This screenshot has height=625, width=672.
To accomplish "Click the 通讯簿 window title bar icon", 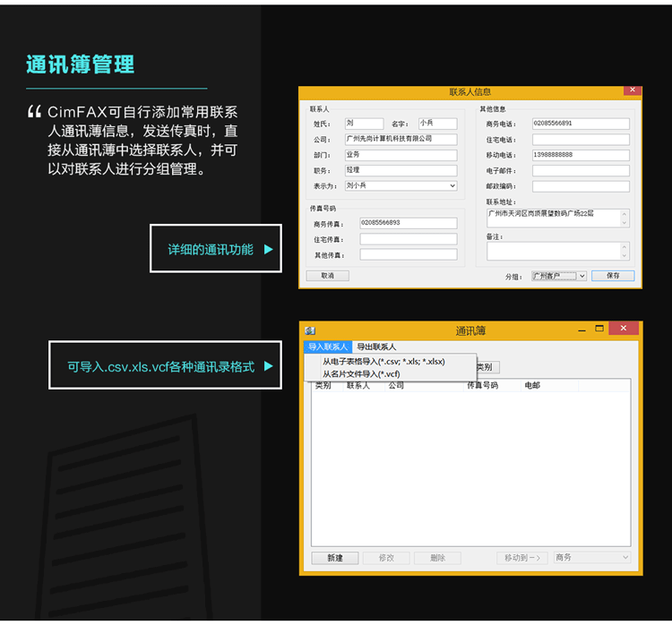I will 310,330.
